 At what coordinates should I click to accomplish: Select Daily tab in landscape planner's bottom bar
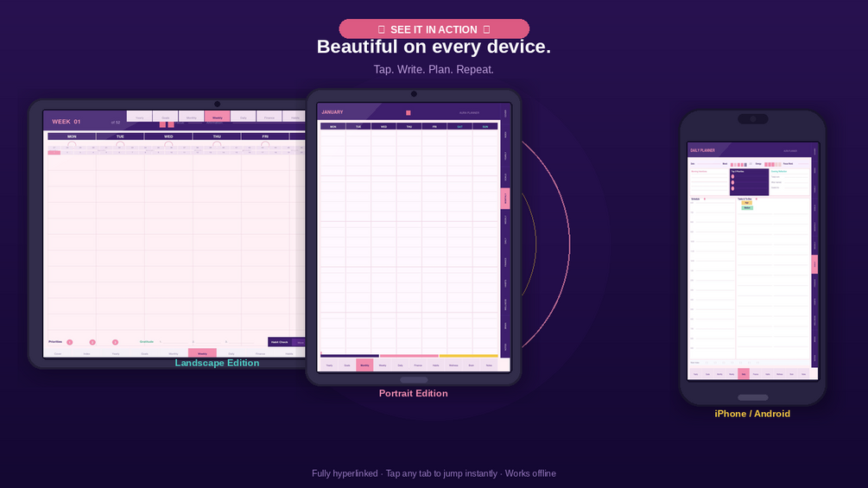point(231,353)
